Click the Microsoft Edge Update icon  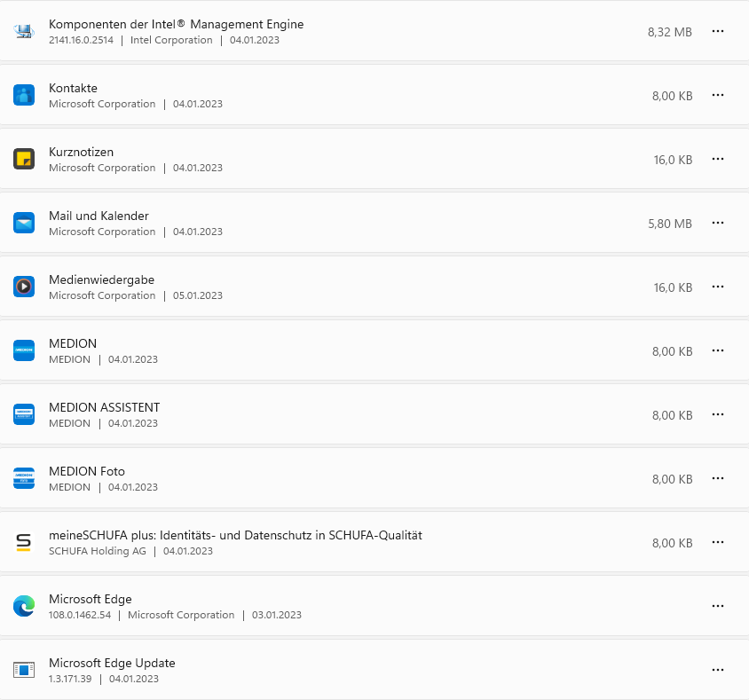(x=24, y=671)
